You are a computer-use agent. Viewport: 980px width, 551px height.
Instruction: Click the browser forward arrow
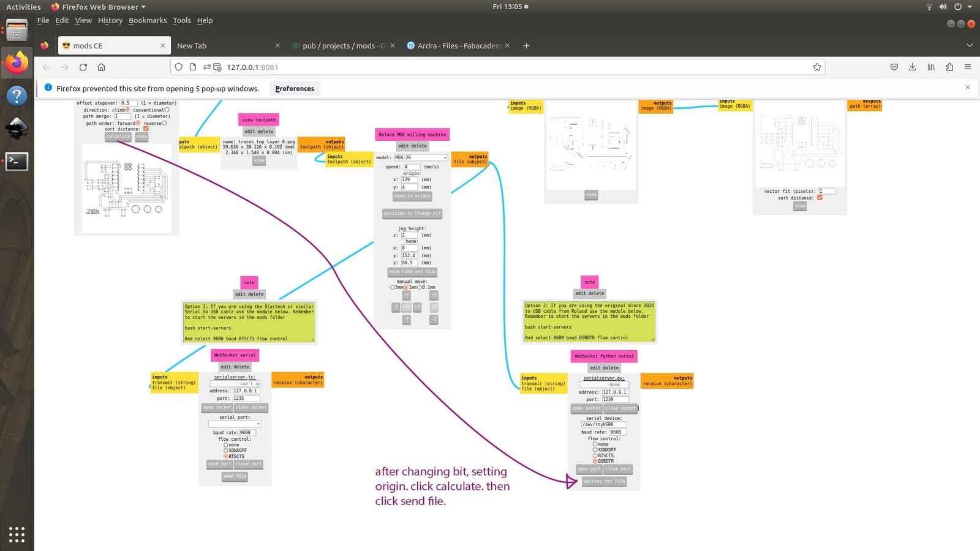point(65,67)
